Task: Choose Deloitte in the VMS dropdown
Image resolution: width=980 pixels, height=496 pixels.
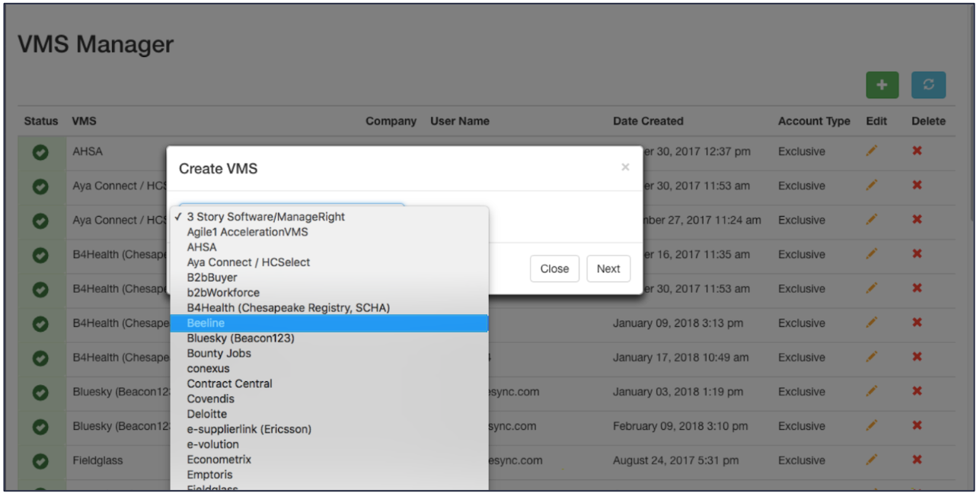Action: point(207,414)
